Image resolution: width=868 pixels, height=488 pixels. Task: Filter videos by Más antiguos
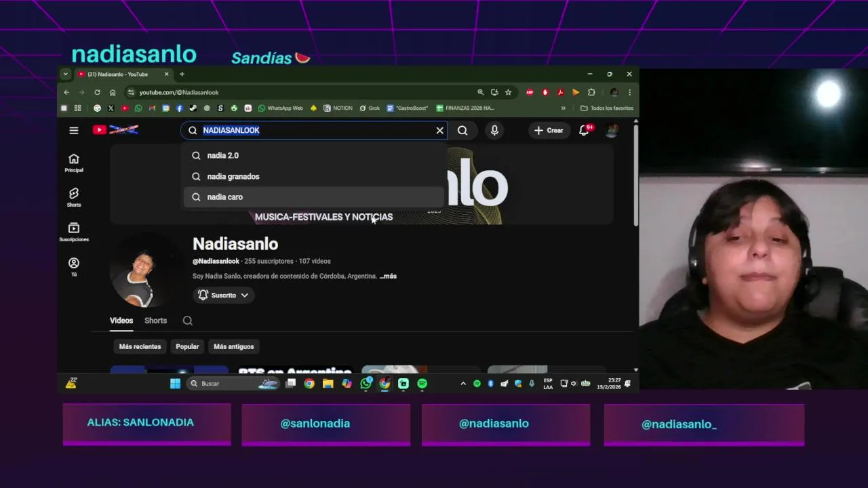(x=233, y=346)
